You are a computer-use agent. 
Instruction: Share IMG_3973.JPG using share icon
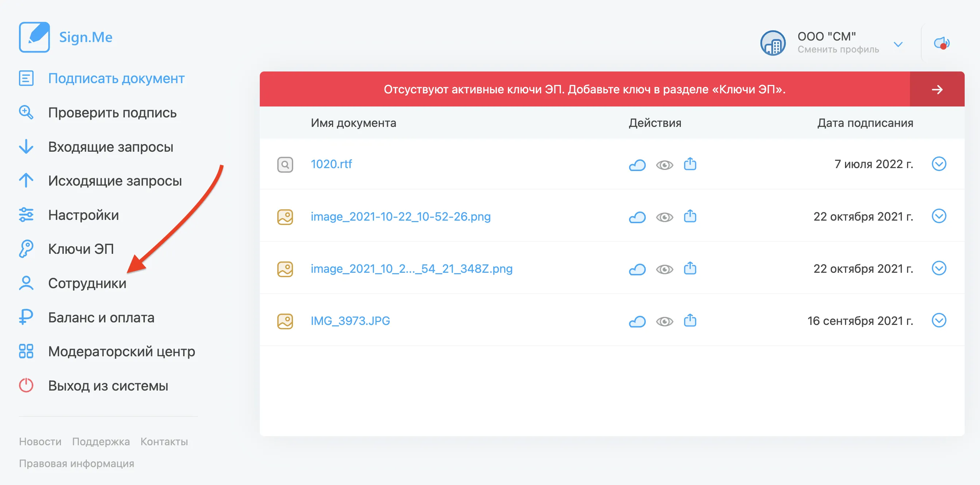pyautogui.click(x=690, y=321)
